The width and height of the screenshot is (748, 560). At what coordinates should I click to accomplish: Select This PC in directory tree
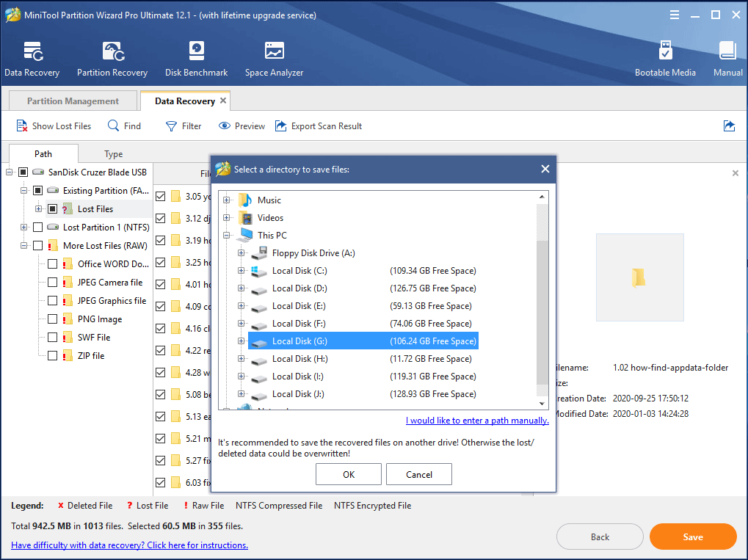272,236
